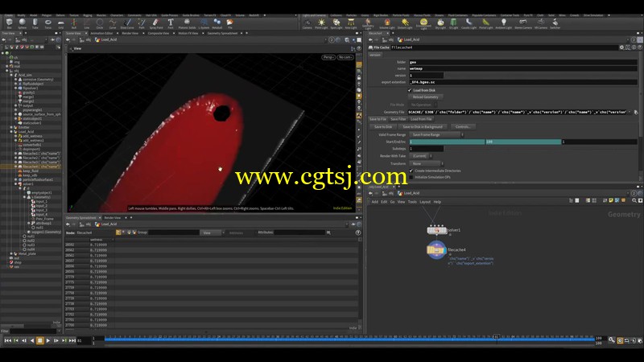Add a Sky Light from the shelf

(440, 24)
